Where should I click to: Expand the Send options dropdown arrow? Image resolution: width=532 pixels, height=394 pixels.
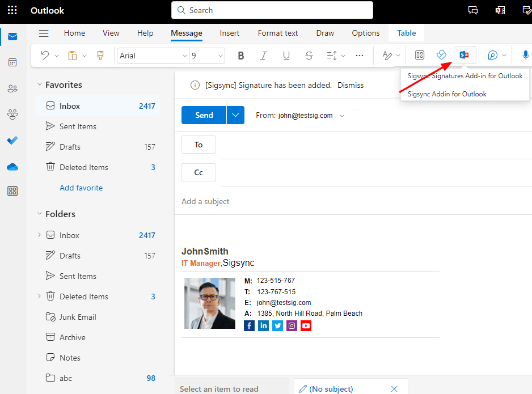(x=235, y=115)
